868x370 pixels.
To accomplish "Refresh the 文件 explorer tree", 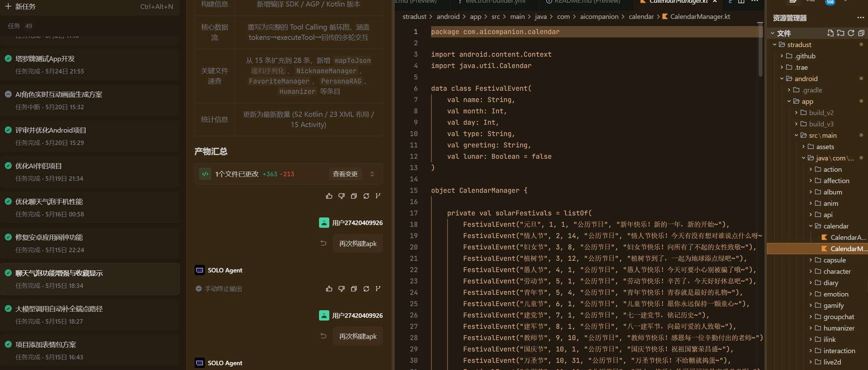I will click(851, 33).
